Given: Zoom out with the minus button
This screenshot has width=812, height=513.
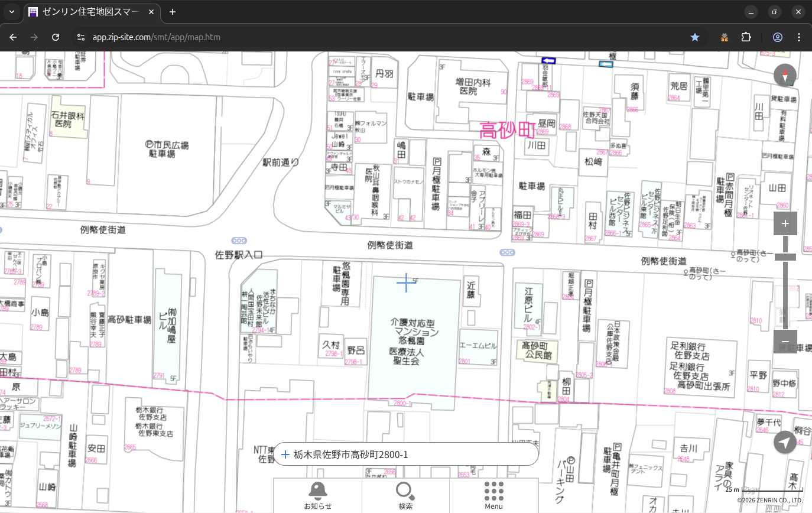Looking at the screenshot, I should tap(785, 342).
